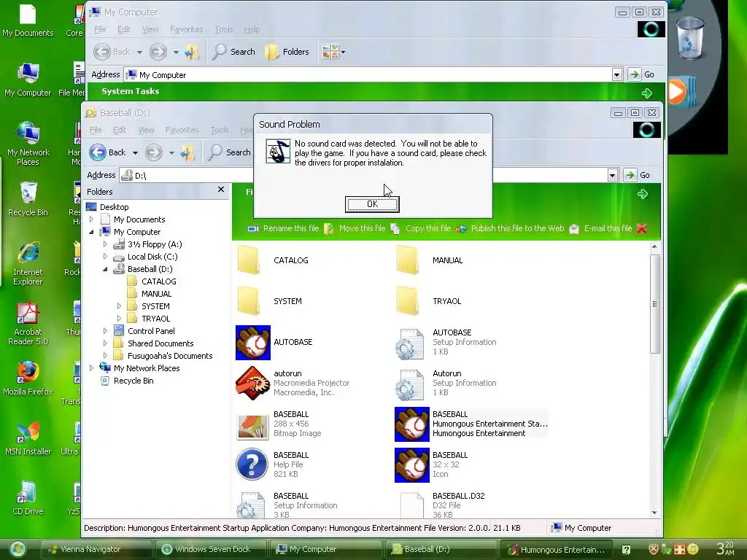Select the MANUAL folder icon in file list
Screen dimensions: 747x560
click(x=409, y=260)
